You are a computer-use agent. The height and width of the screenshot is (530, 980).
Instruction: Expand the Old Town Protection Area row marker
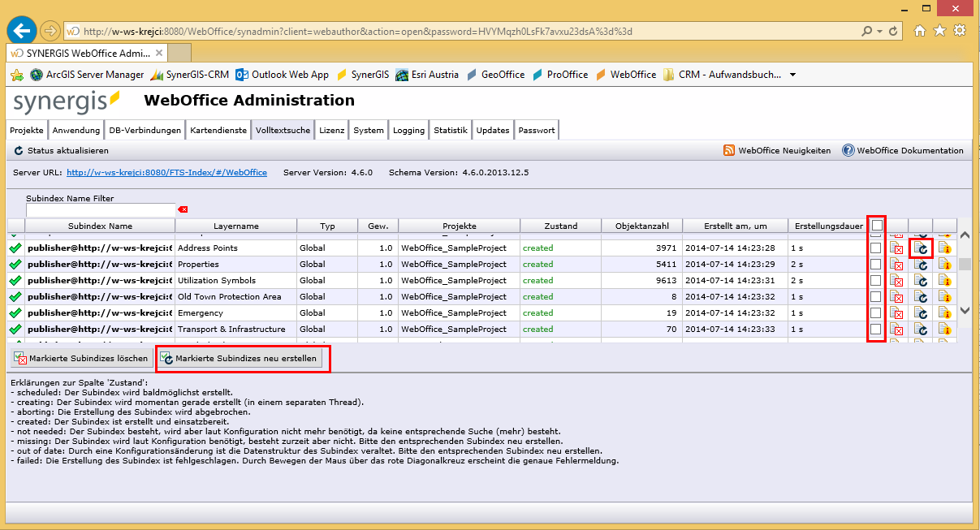(x=15, y=296)
